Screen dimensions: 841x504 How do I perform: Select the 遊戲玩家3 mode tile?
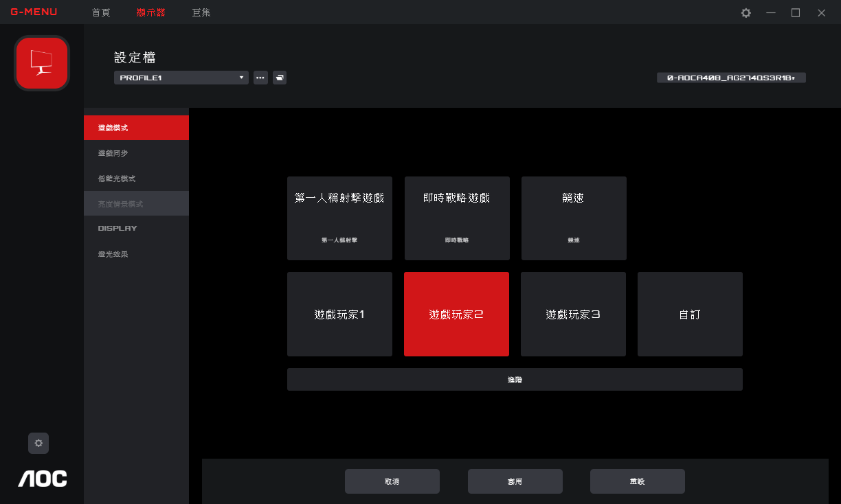[x=573, y=314]
